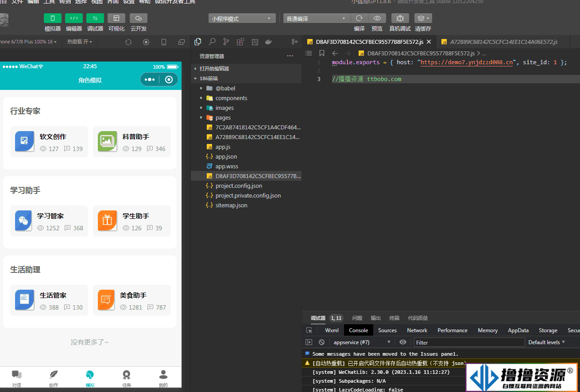Open the device model dropdown

click(29, 42)
